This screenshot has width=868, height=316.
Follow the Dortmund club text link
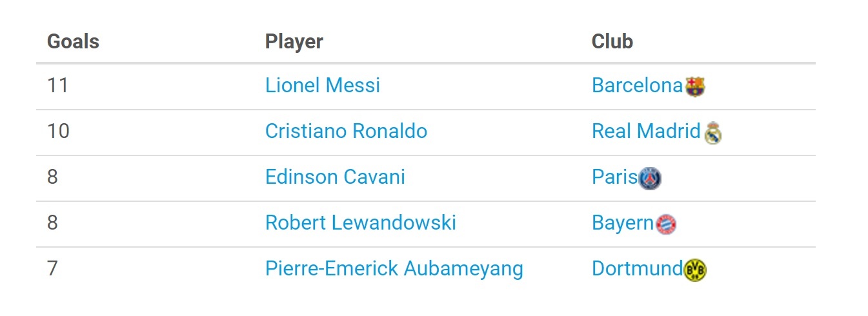pyautogui.click(x=637, y=268)
